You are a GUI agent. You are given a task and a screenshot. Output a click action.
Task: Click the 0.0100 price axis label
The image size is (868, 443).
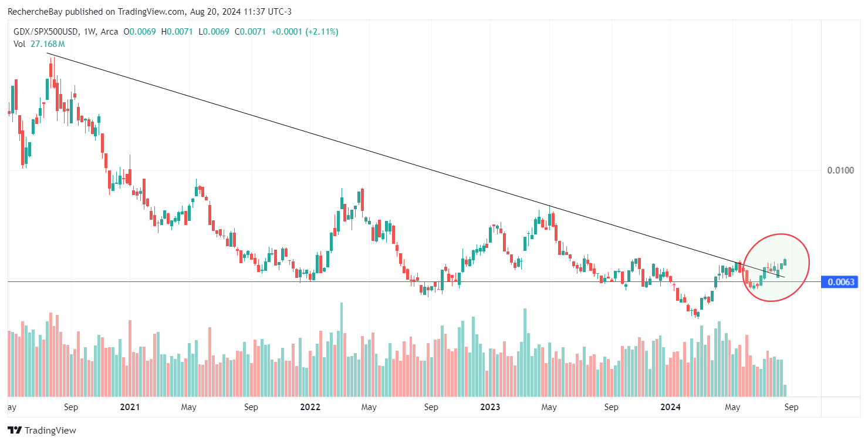pos(840,170)
